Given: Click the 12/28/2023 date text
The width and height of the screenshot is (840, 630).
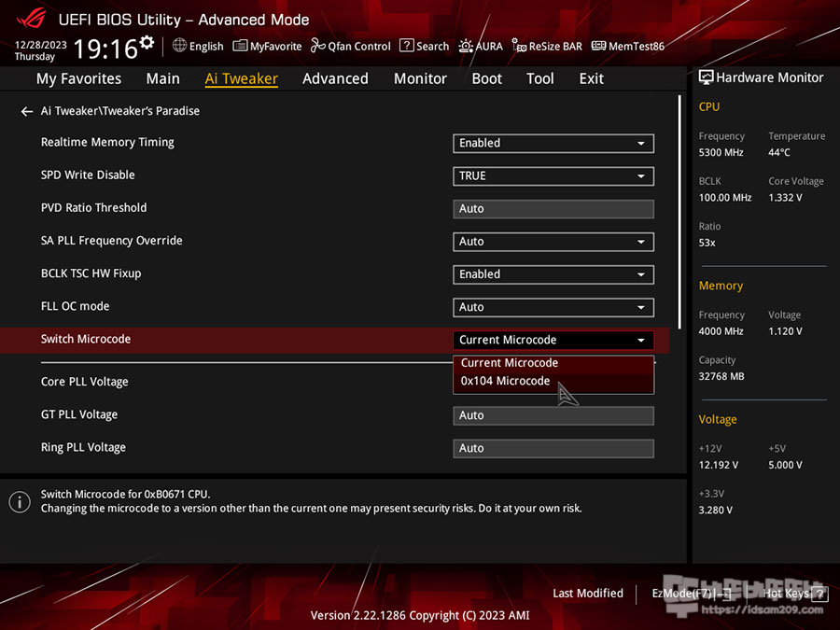Looking at the screenshot, I should [41, 45].
